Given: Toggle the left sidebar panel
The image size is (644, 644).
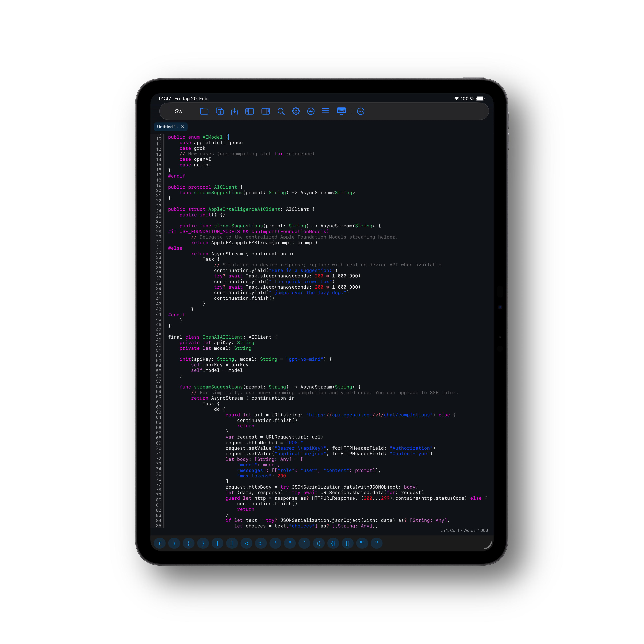Looking at the screenshot, I should coord(249,111).
